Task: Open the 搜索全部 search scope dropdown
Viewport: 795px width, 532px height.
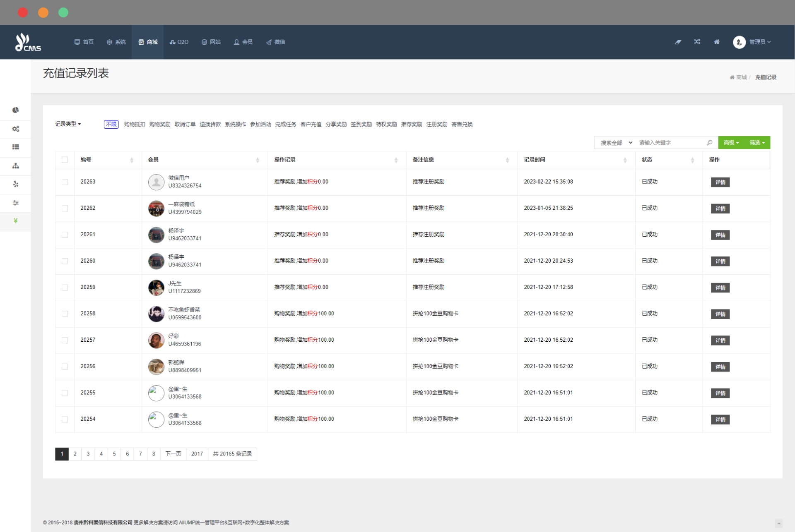Action: click(616, 143)
